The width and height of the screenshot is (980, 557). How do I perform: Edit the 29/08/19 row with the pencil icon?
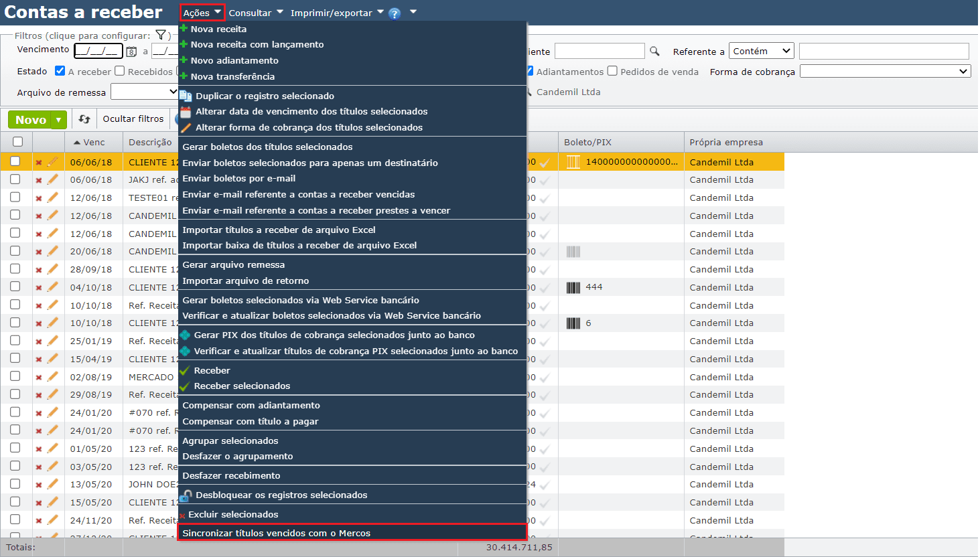click(x=53, y=394)
